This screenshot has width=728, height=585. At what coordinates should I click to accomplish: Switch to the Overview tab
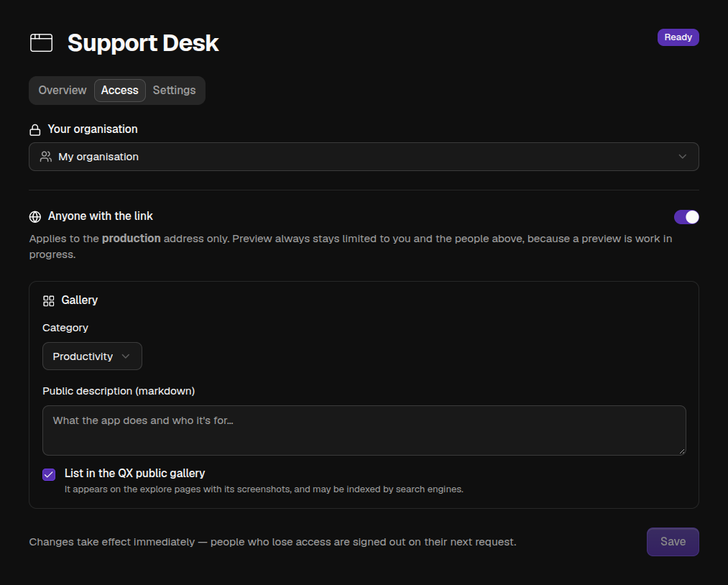coord(63,91)
